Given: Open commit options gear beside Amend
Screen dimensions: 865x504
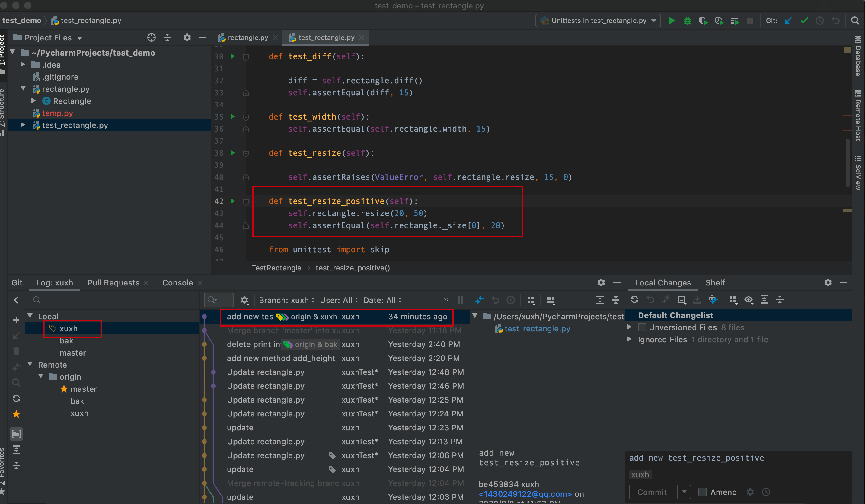Looking at the screenshot, I should [x=750, y=492].
